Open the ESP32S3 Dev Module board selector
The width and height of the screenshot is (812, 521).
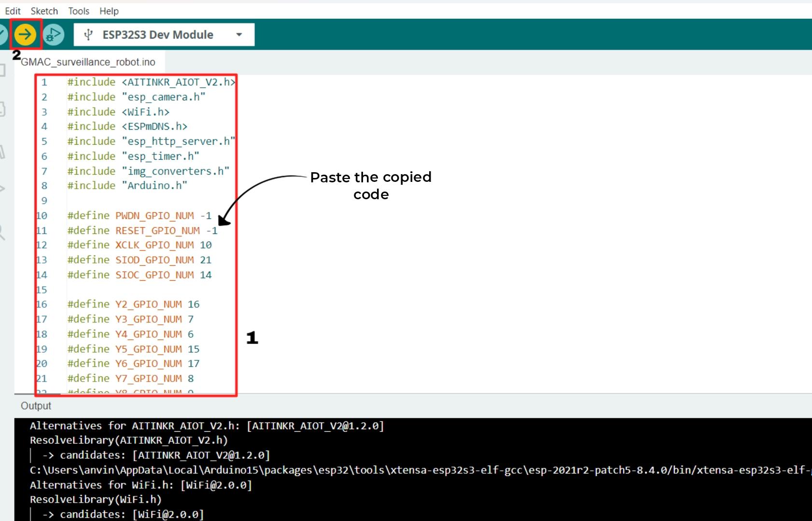(164, 35)
